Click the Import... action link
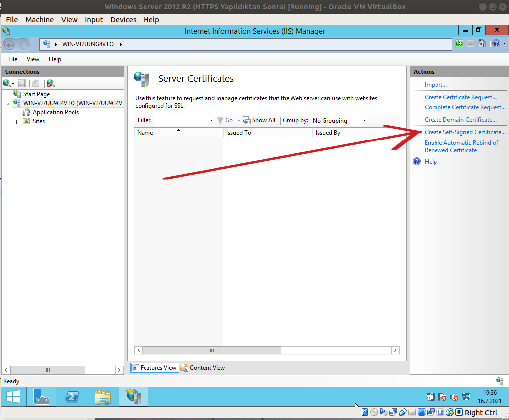The width and height of the screenshot is (509, 420). click(x=436, y=85)
